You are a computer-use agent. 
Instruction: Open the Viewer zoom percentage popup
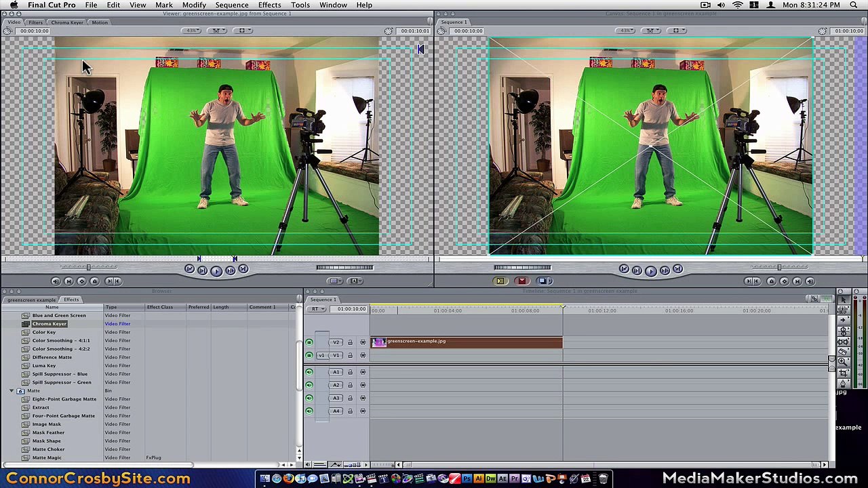pos(193,30)
